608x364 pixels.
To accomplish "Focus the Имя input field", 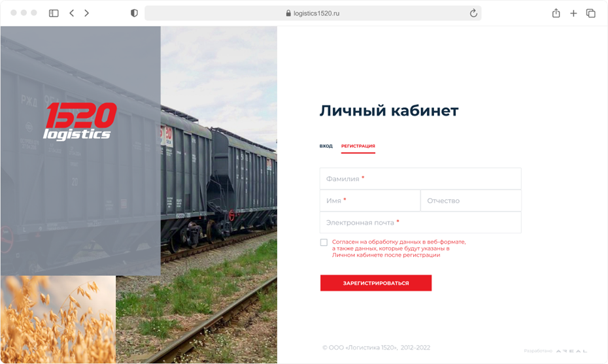I will pyautogui.click(x=370, y=201).
